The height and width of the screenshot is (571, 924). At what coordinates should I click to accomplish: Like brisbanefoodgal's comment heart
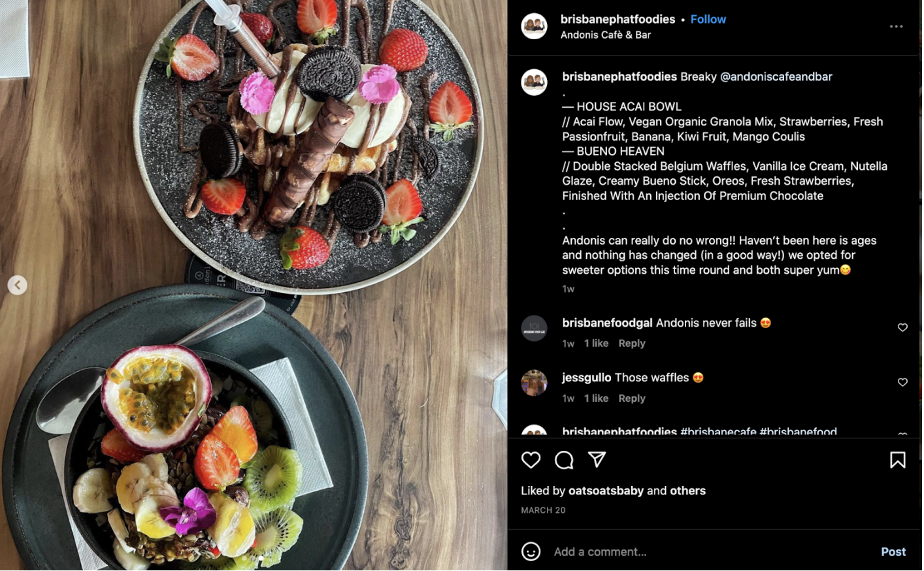[x=902, y=327]
